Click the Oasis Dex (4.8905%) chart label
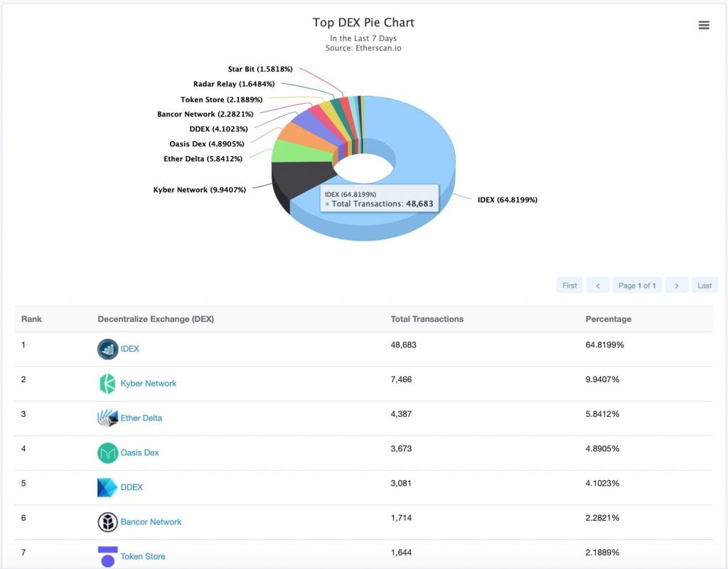This screenshot has height=569, width=728. 207,143
